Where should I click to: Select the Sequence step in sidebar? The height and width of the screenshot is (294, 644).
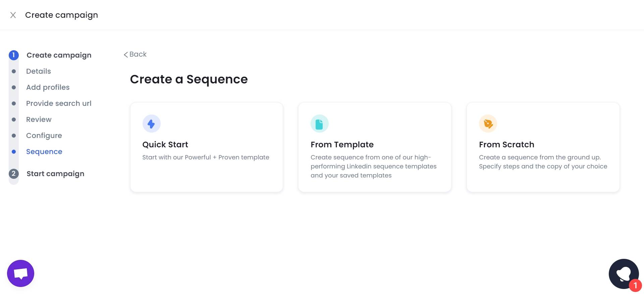(x=44, y=152)
